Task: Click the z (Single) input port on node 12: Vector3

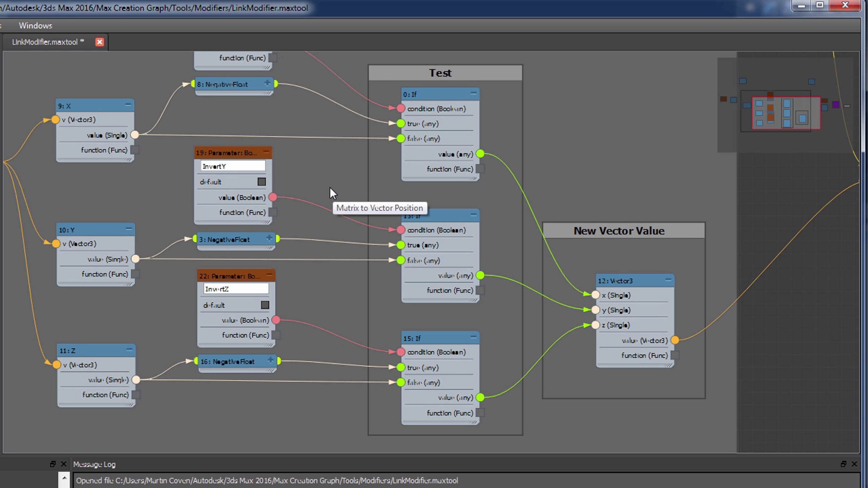Action: click(596, 325)
